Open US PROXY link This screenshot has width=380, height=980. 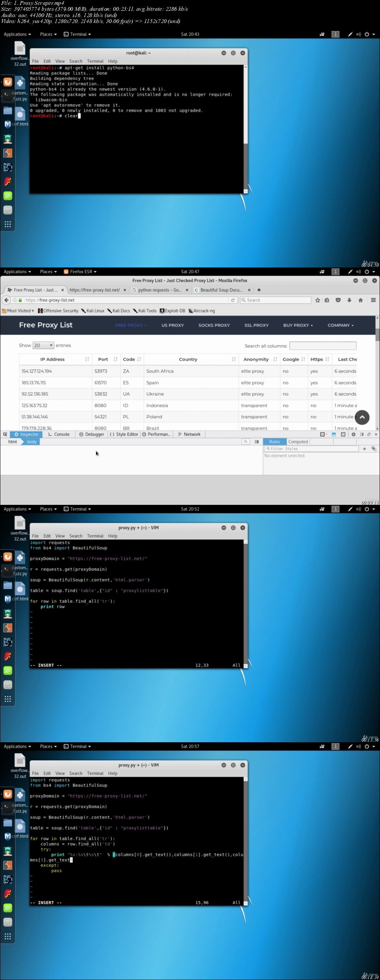coord(173,325)
